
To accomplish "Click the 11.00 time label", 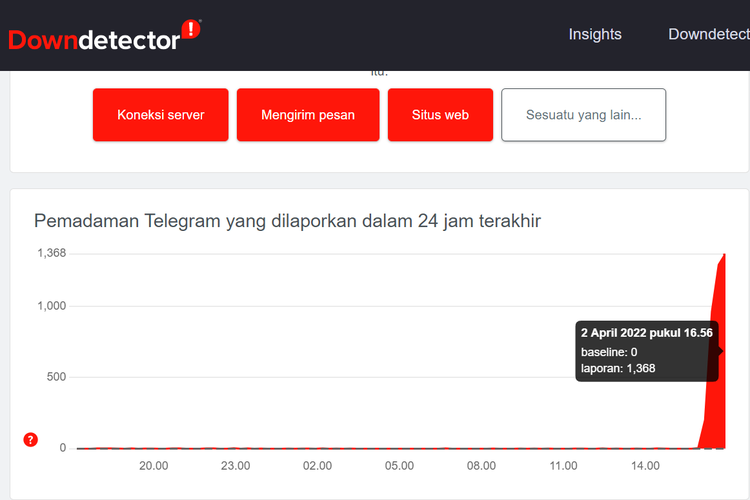I will pyautogui.click(x=563, y=466).
